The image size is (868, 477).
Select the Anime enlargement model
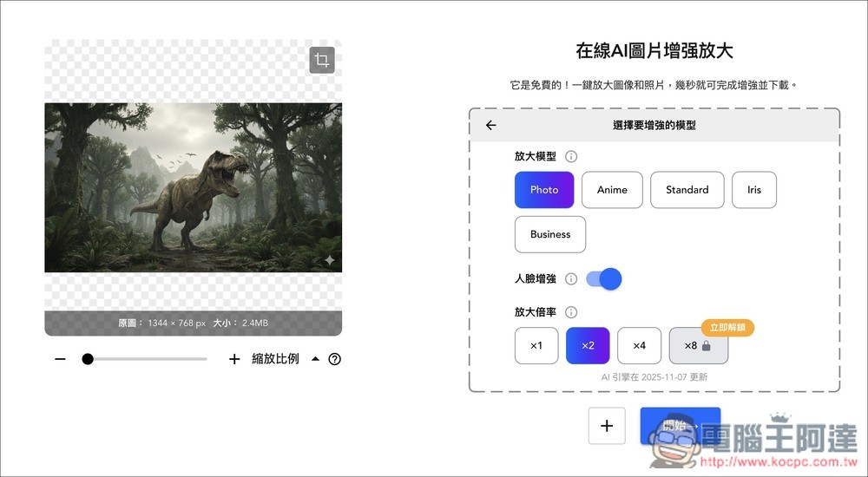[x=612, y=190]
